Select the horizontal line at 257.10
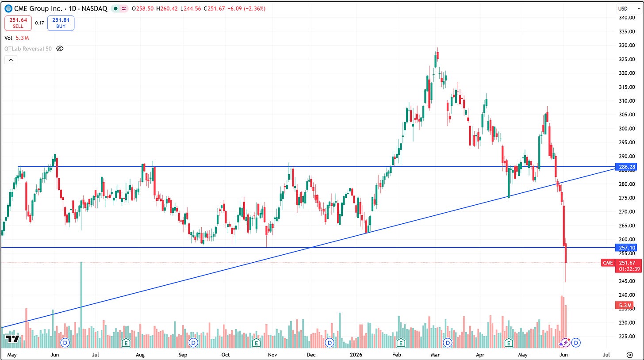This screenshot has width=644, height=360. pos(307,247)
